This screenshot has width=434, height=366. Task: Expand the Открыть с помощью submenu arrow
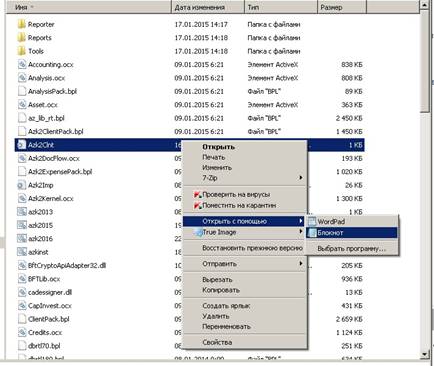point(301,221)
